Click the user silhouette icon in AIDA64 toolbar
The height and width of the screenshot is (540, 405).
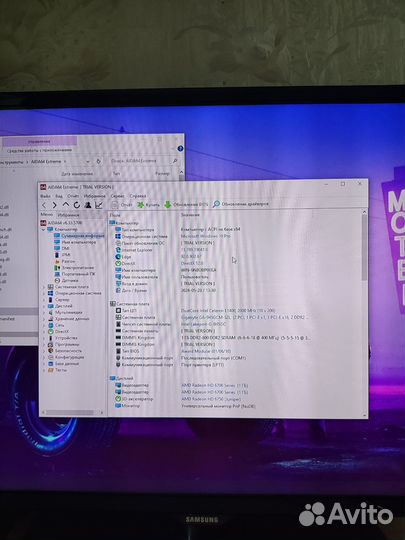click(88, 205)
